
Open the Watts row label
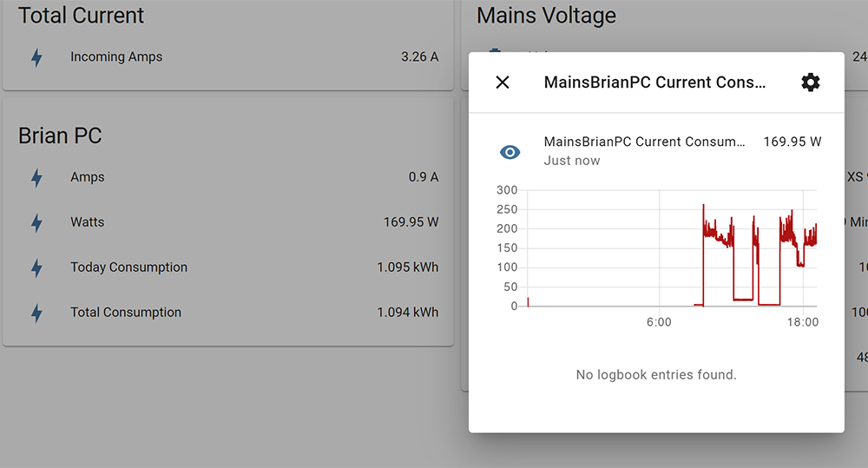pyautogui.click(x=88, y=222)
